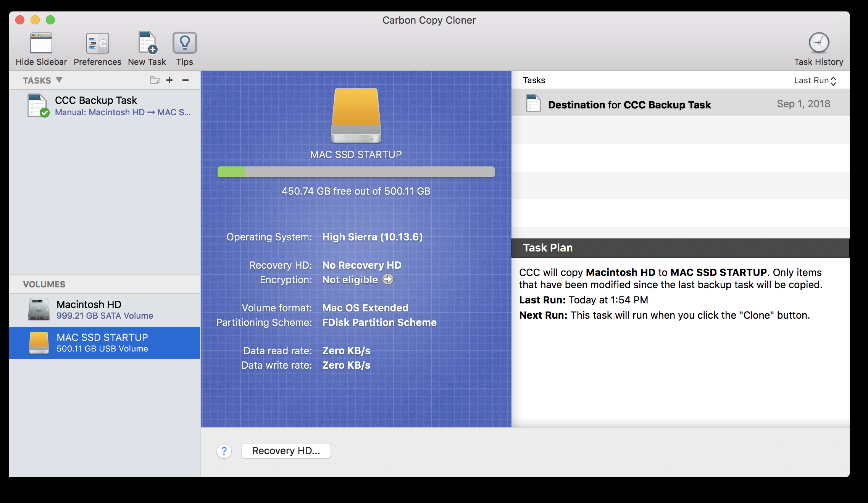Viewport: 868px width, 503px height.
Task: Click the destination task document icon
Action: pyautogui.click(x=533, y=103)
